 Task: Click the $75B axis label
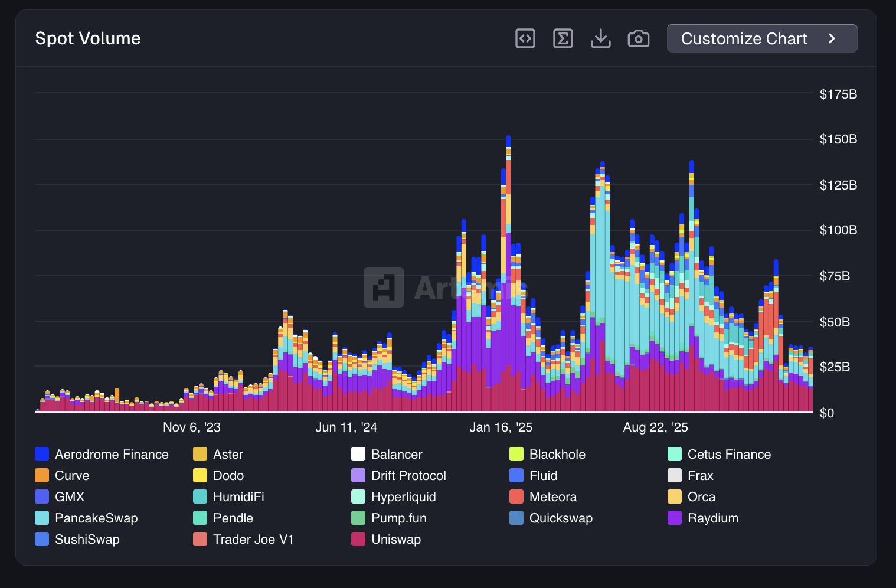(835, 276)
